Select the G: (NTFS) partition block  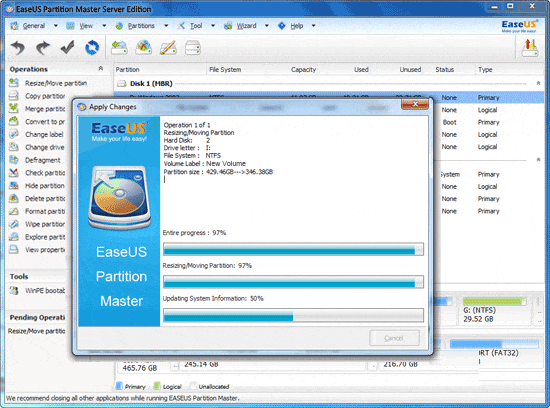pos(495,310)
